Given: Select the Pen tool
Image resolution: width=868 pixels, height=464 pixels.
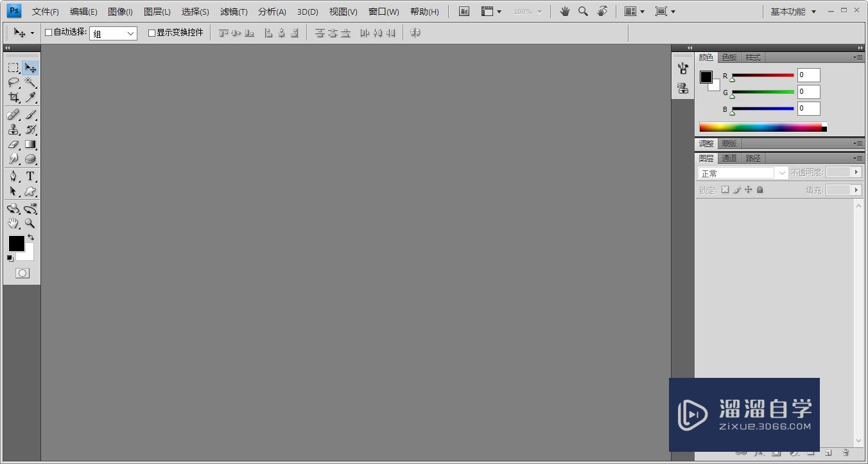Looking at the screenshot, I should (13, 176).
